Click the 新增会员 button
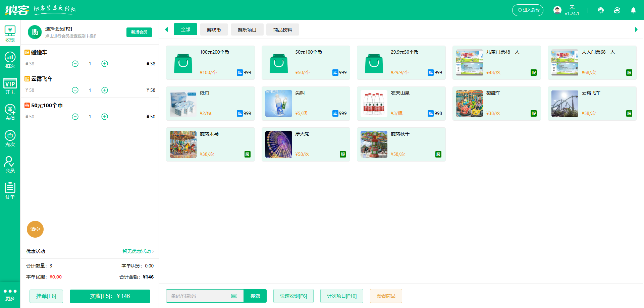This screenshot has height=308, width=644. 139,32
